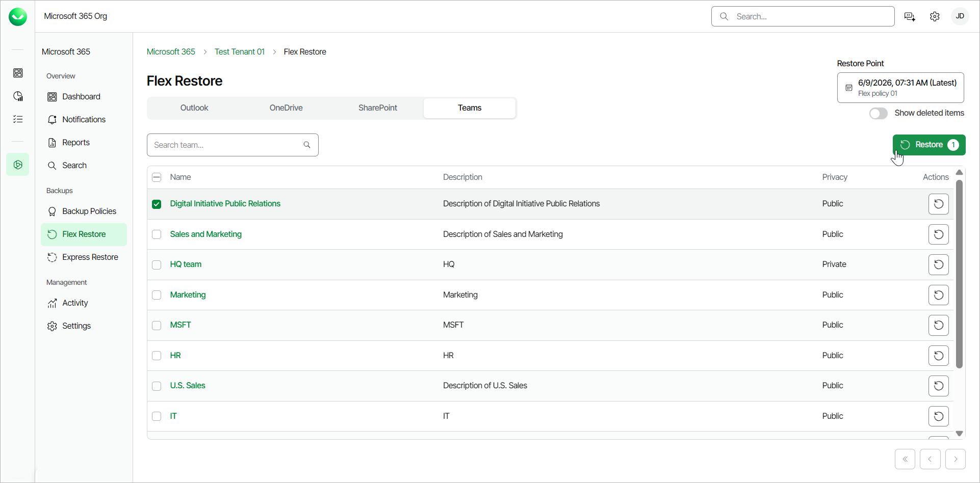
Task: Check the MSFT team checkbox
Action: coord(157,325)
